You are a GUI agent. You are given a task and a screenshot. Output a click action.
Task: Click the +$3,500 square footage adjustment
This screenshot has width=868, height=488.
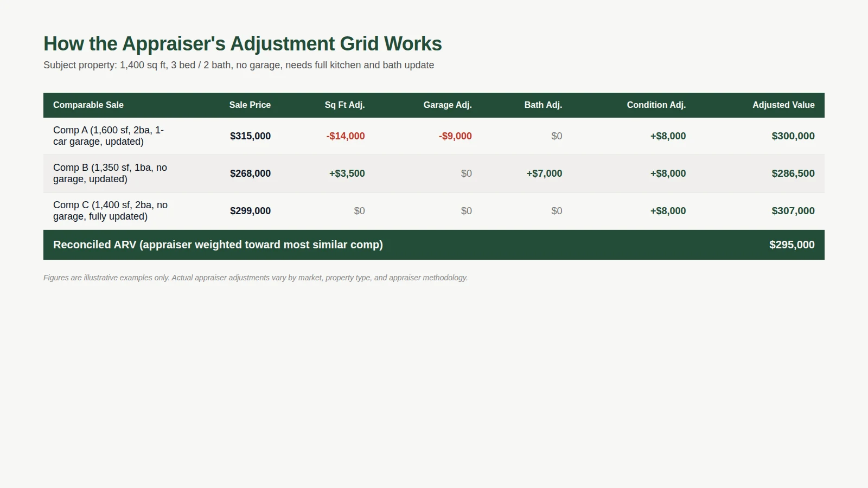[347, 174]
